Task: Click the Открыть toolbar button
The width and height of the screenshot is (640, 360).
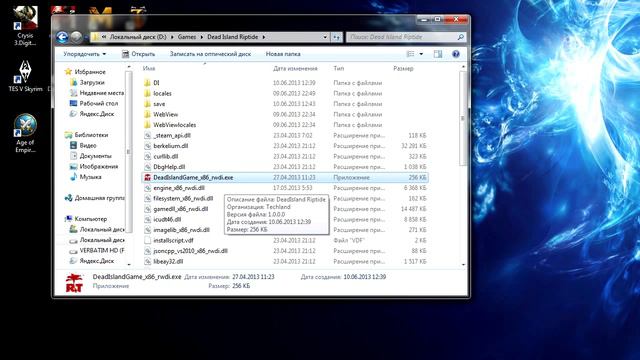Action: 138,54
